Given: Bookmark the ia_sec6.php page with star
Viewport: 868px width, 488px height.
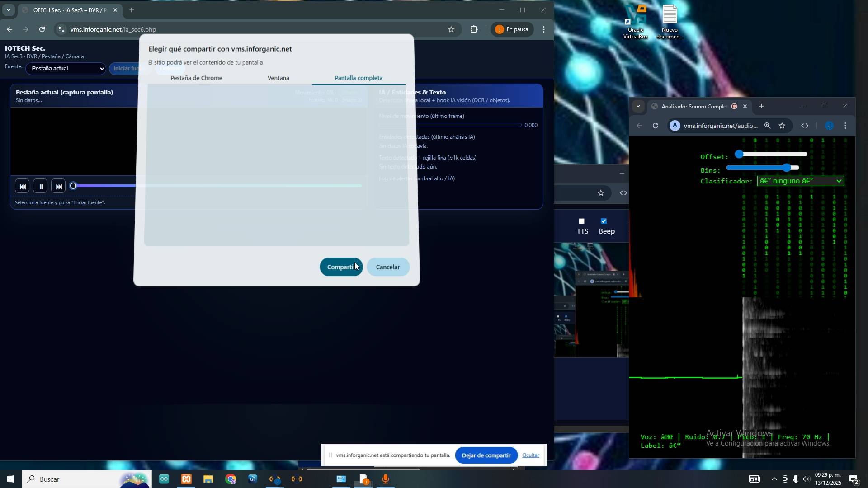Looking at the screenshot, I should point(451,29).
